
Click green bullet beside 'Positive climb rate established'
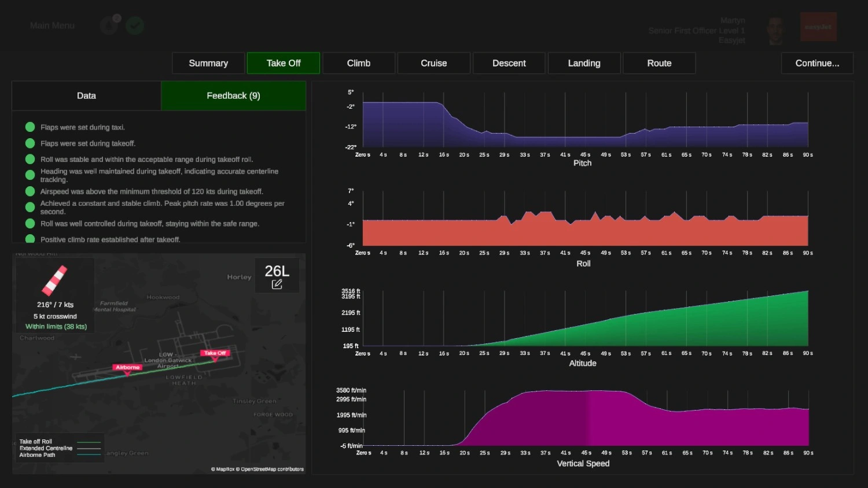(x=30, y=239)
